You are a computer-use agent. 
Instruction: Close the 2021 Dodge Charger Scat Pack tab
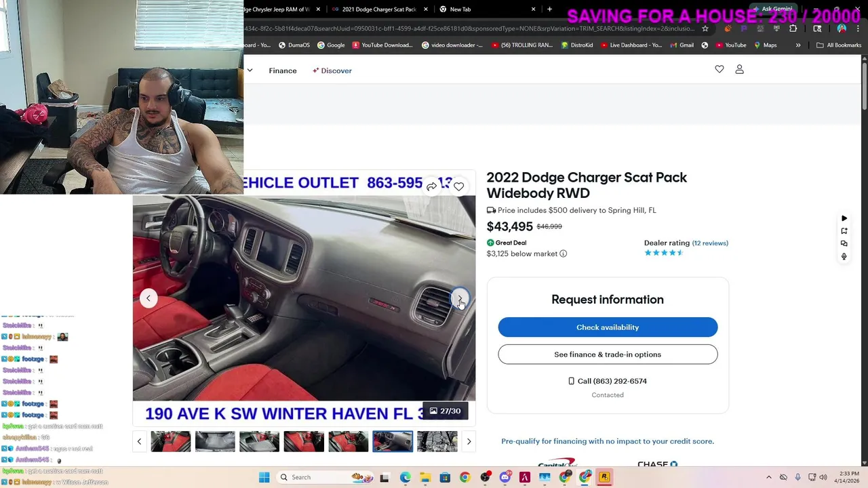coord(426,9)
